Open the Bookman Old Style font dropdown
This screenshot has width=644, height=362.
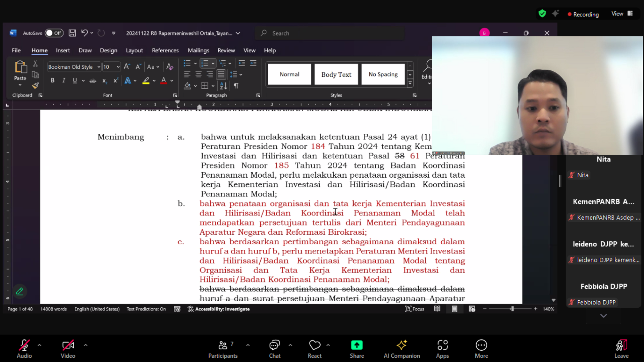tap(99, 67)
